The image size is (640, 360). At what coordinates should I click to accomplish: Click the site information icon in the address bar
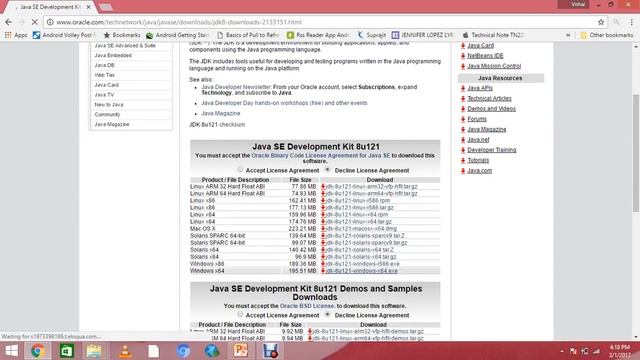pyautogui.click(x=50, y=22)
